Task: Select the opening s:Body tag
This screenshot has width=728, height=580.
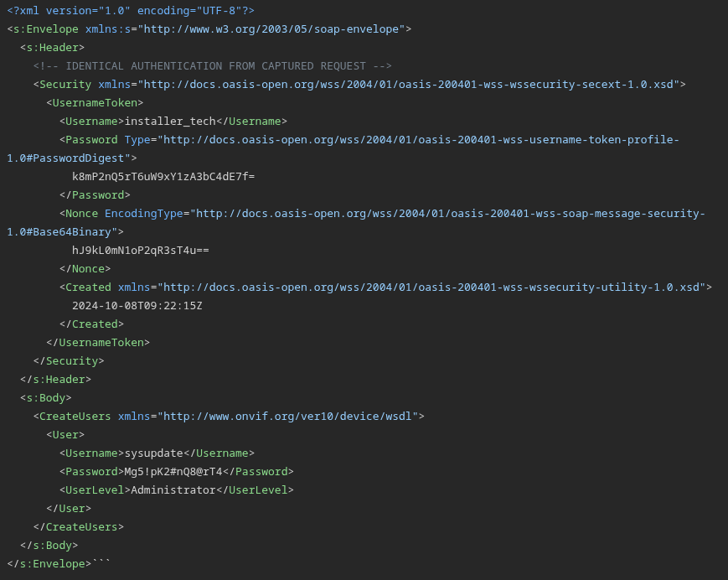Action: point(46,398)
